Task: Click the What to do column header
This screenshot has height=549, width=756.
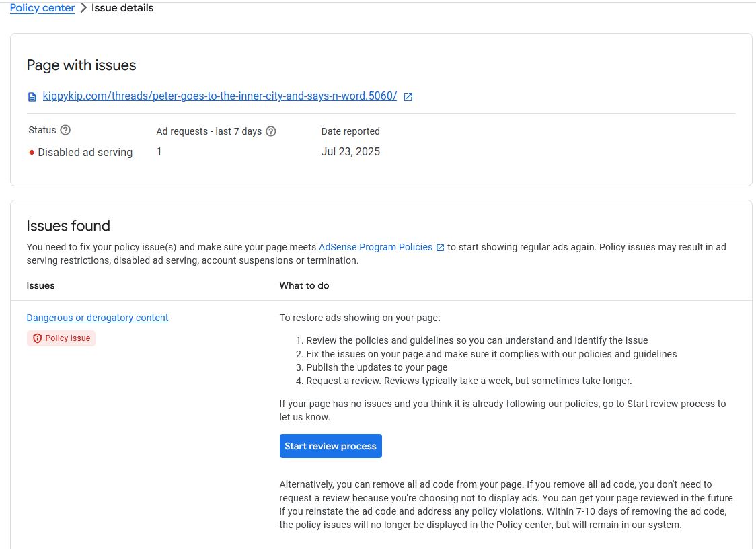Action: 304,285
